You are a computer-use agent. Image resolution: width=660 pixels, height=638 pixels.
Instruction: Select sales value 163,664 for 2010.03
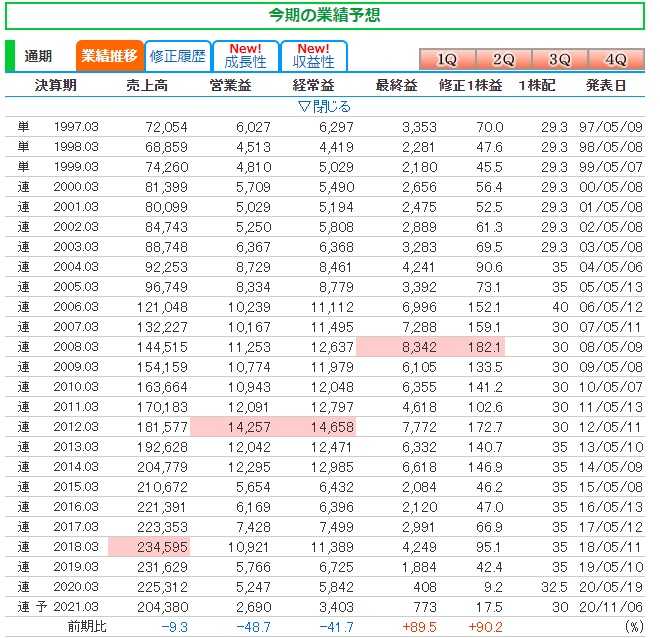pos(162,387)
